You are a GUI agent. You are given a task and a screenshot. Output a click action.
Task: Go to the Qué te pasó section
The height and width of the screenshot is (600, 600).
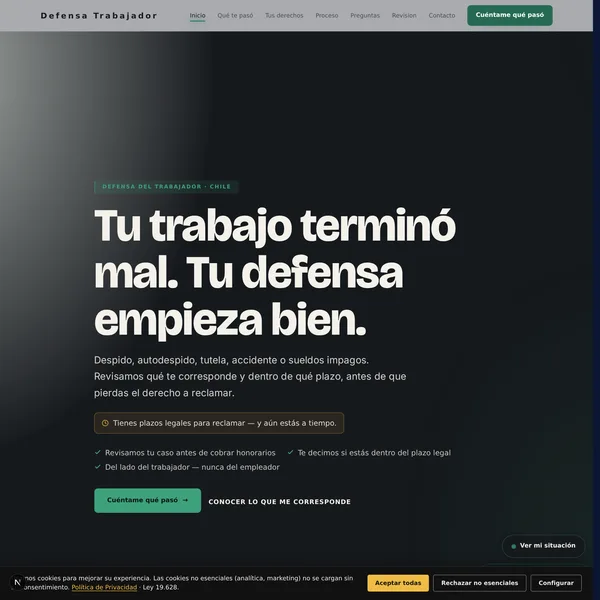click(235, 16)
